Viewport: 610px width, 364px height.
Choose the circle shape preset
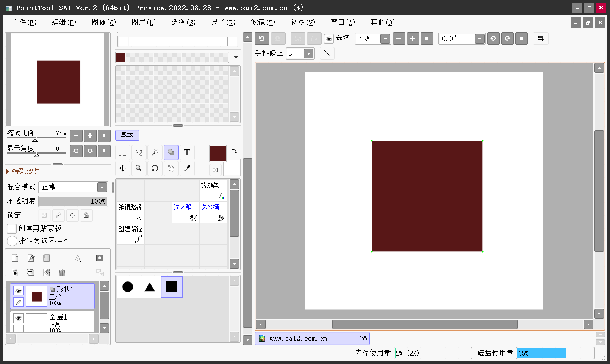click(x=128, y=287)
